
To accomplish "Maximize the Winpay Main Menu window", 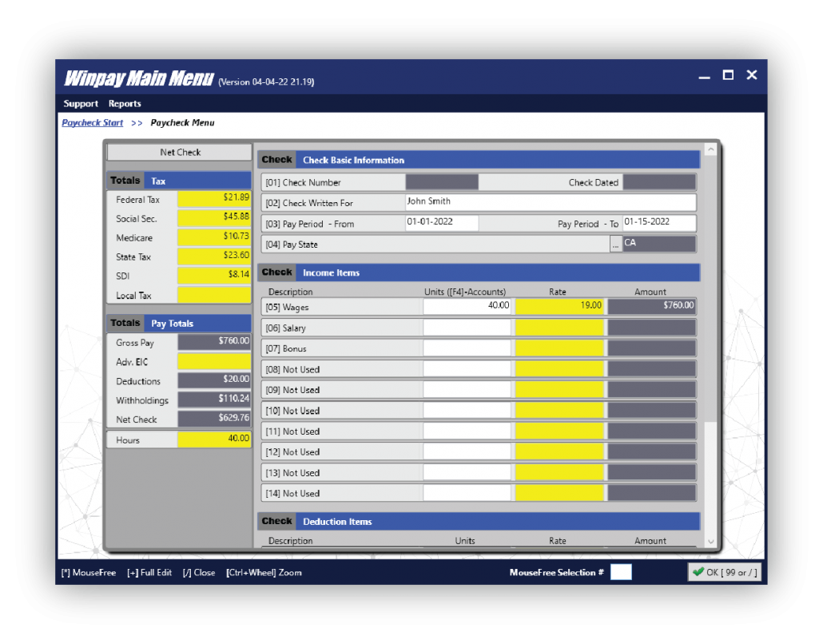I will pos(728,75).
